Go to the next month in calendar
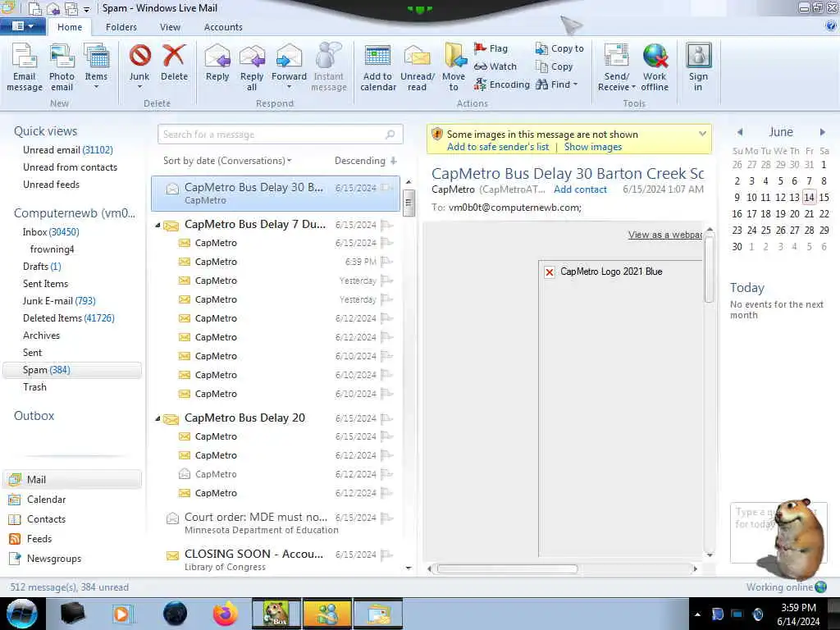Viewport: 840px width, 630px height. coord(822,132)
